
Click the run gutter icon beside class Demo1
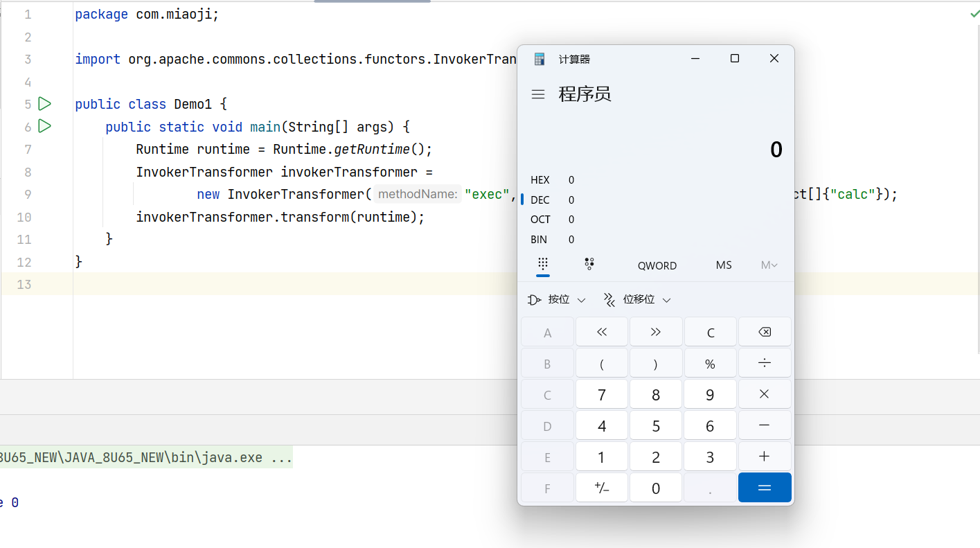coord(44,104)
